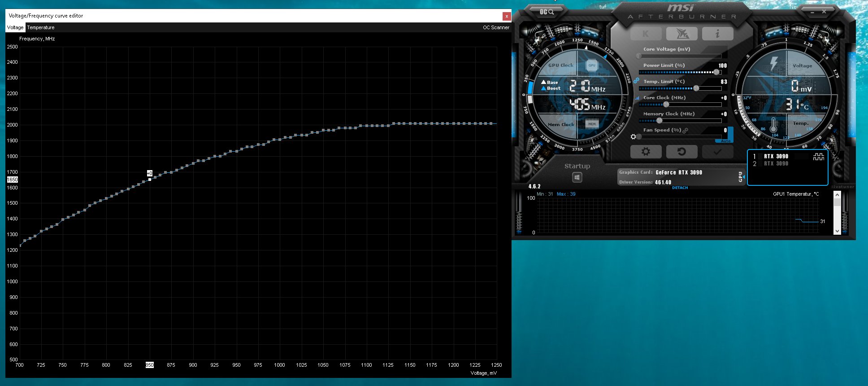Open curve editor icon beside Core Clock
The image size is (868, 386).
tap(637, 98)
